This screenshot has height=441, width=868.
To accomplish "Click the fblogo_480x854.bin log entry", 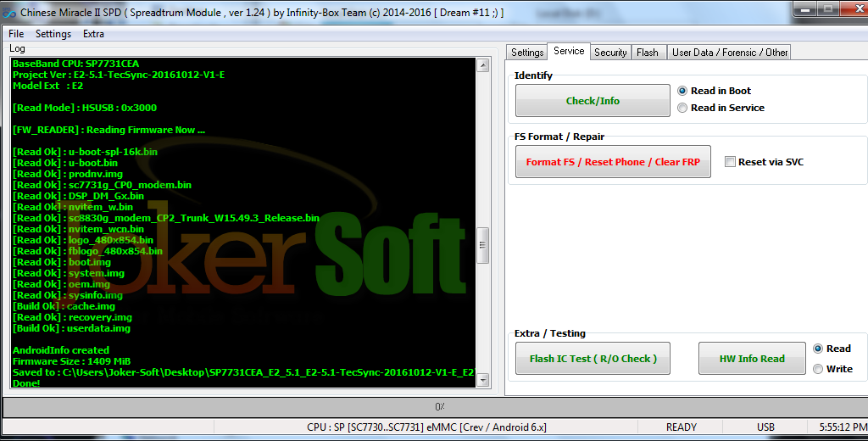I will coord(87,252).
